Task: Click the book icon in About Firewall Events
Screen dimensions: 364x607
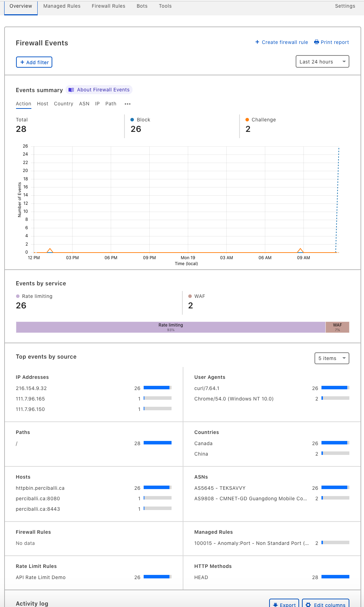Action: pyautogui.click(x=71, y=90)
